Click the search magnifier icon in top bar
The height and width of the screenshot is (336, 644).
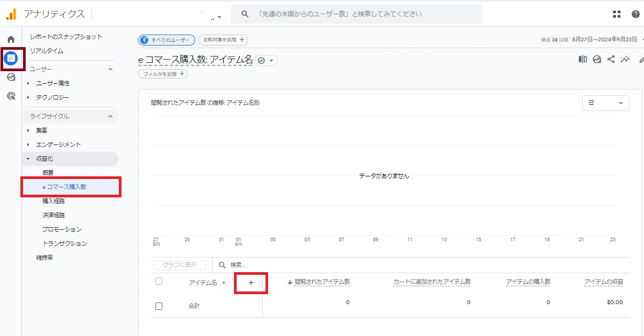[x=245, y=14]
